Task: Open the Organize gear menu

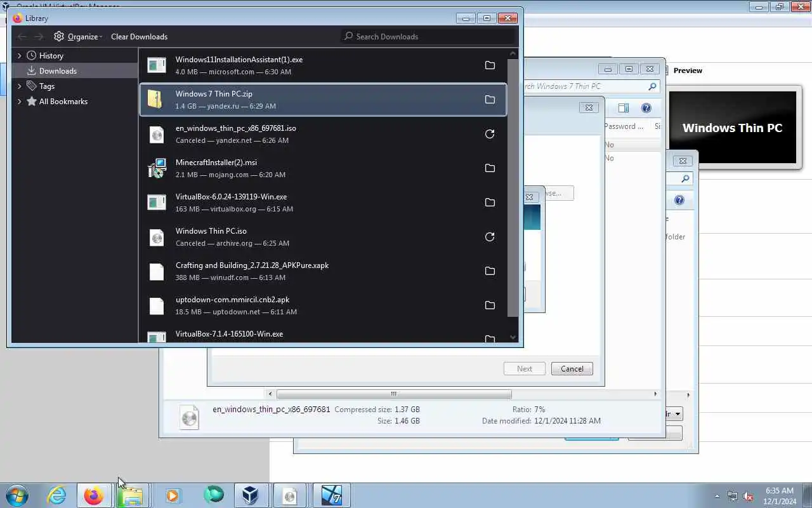Action: click(78, 36)
